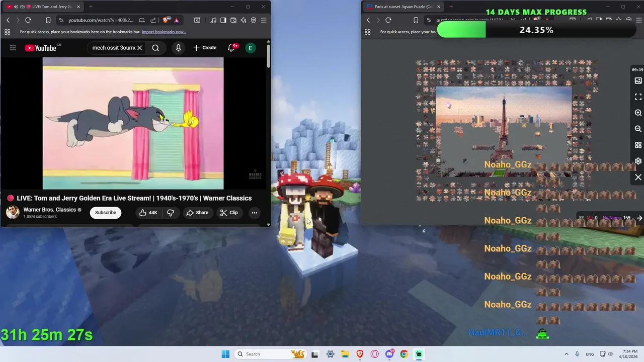This screenshot has height=362, width=644.
Task: Open the Warner Bros. Classics channel avatar
Action: [x=13, y=212]
